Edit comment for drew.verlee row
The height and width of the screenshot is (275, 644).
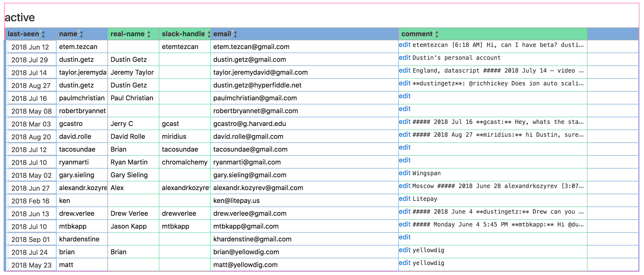(x=405, y=212)
